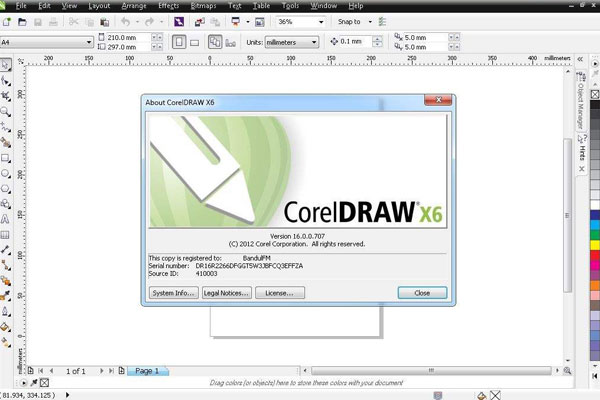Open the Tools menu
This screenshot has height=400, width=600.
pyautogui.click(x=290, y=6)
